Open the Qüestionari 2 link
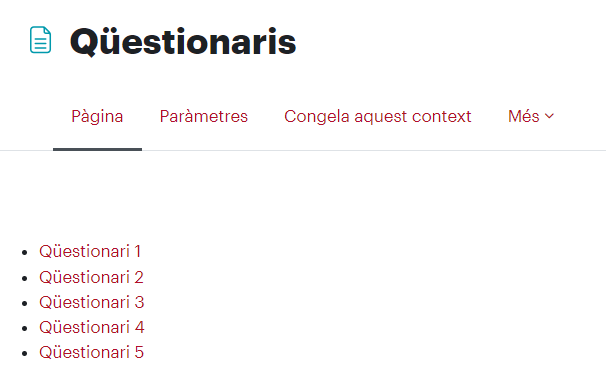606x387 pixels. 91,277
